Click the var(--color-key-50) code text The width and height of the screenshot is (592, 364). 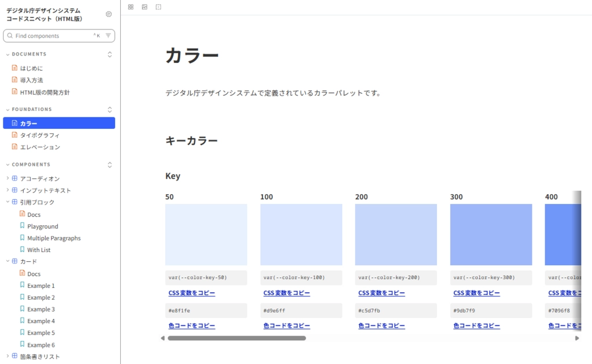[x=198, y=277]
